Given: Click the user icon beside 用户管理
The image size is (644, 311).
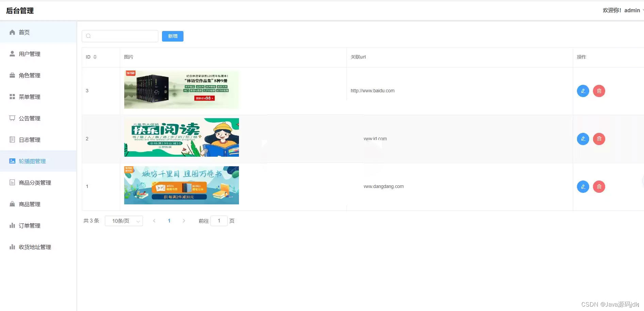Looking at the screenshot, I should click(12, 54).
